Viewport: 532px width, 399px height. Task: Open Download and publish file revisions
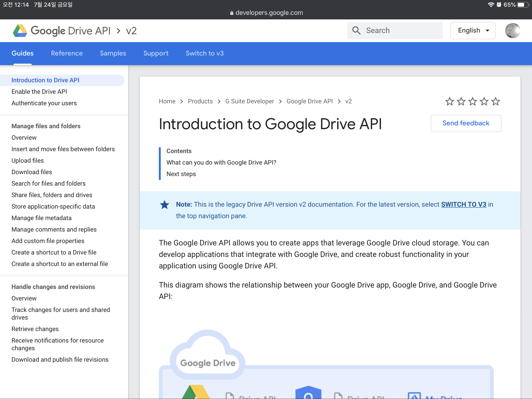[x=60, y=360]
